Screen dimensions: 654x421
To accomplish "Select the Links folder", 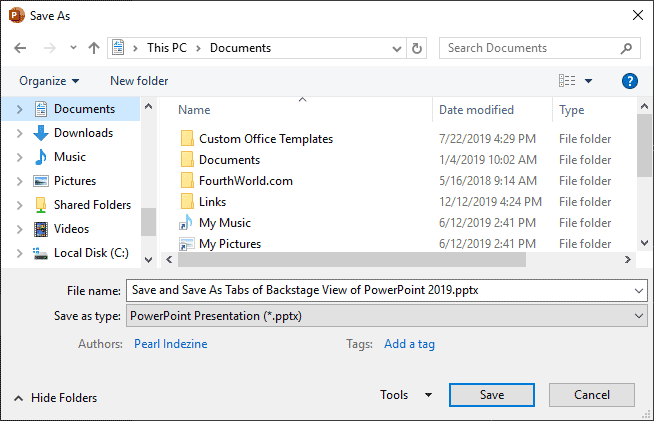I will [x=212, y=202].
